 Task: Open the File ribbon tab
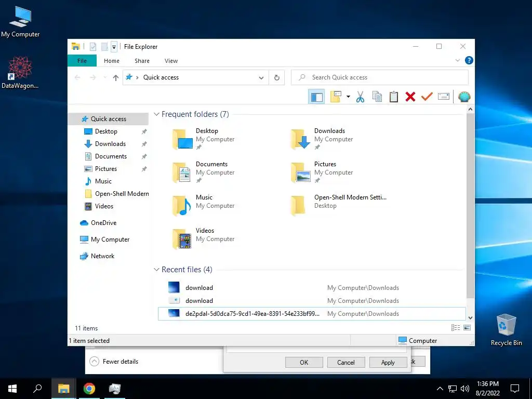pyautogui.click(x=82, y=61)
